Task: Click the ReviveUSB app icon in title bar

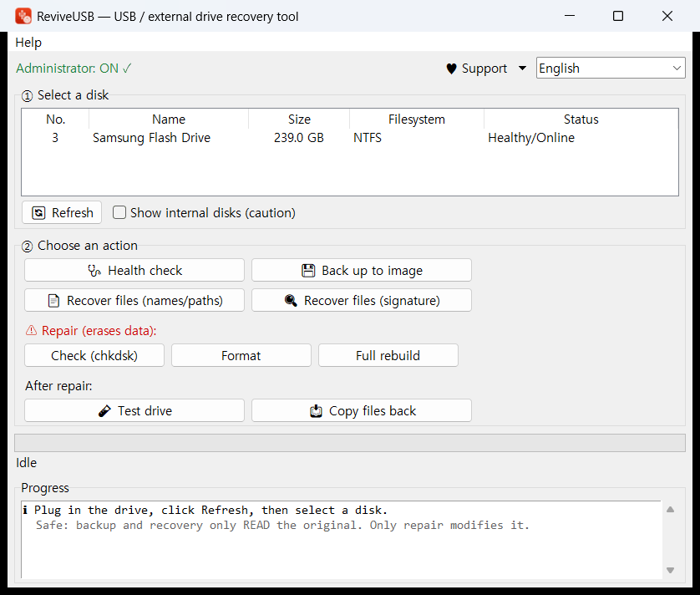Action: (23, 16)
